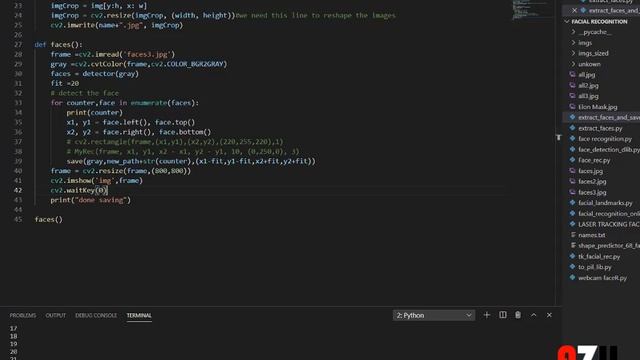
Task: Maximize the panel with the up chevron
Action: (533, 315)
